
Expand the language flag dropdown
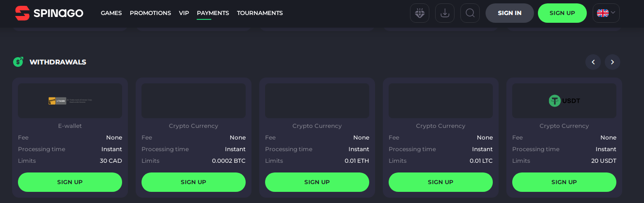[606, 13]
